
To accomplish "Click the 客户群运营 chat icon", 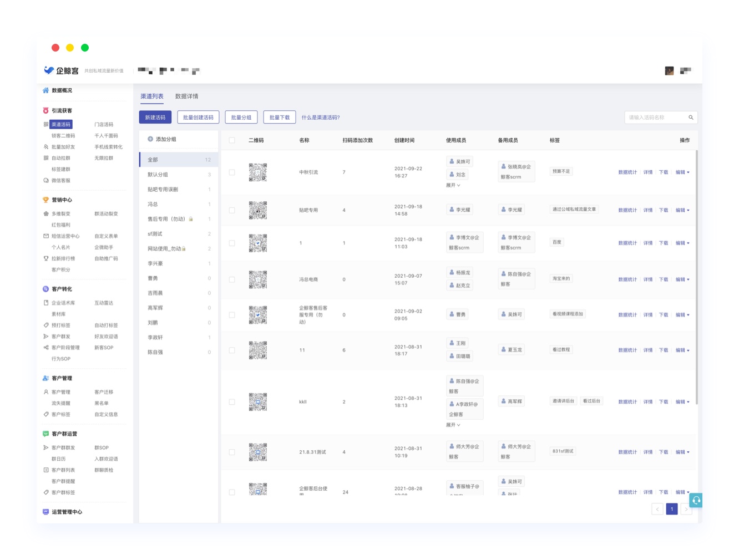I will click(x=45, y=434).
